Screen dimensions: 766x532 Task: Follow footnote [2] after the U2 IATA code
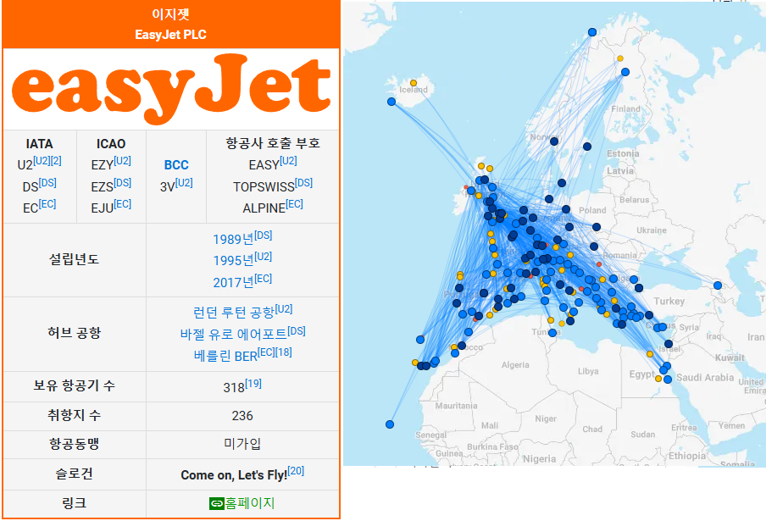56,161
